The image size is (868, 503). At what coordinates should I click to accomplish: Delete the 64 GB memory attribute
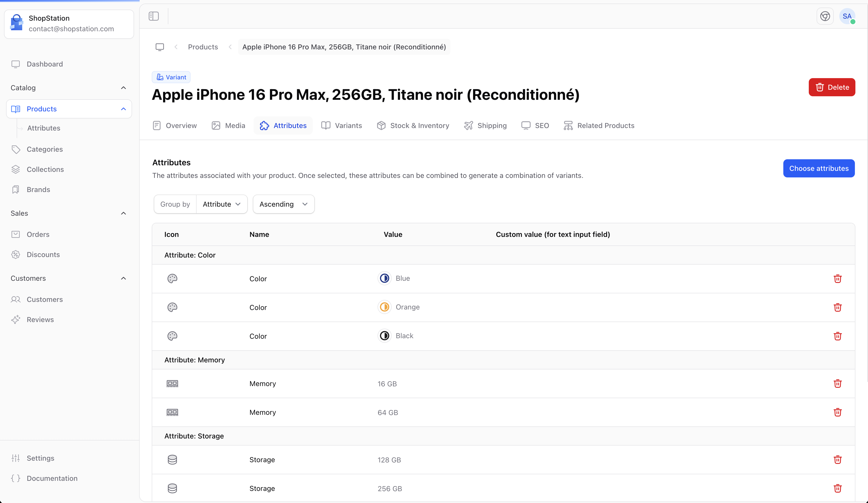point(838,412)
